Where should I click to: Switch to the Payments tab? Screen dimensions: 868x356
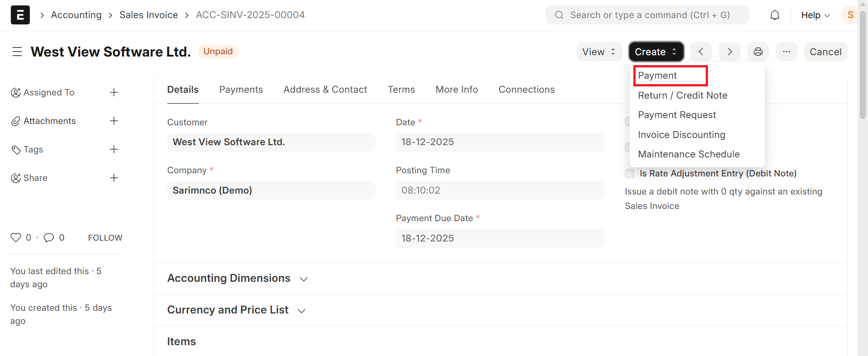click(241, 89)
